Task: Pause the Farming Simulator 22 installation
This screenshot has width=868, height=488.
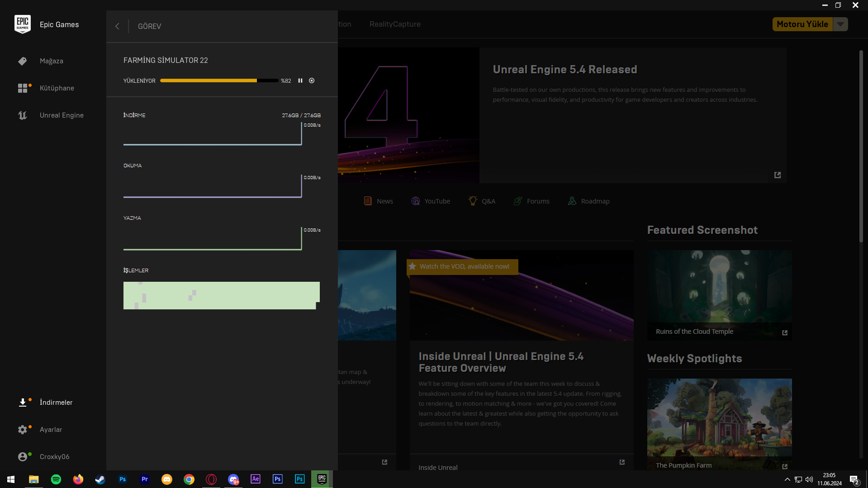Action: pos(300,81)
